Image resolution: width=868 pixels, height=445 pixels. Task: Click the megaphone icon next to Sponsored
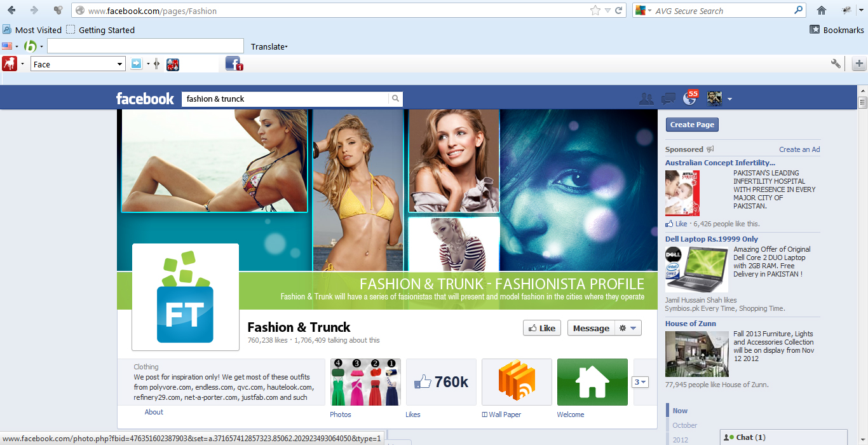click(x=710, y=149)
